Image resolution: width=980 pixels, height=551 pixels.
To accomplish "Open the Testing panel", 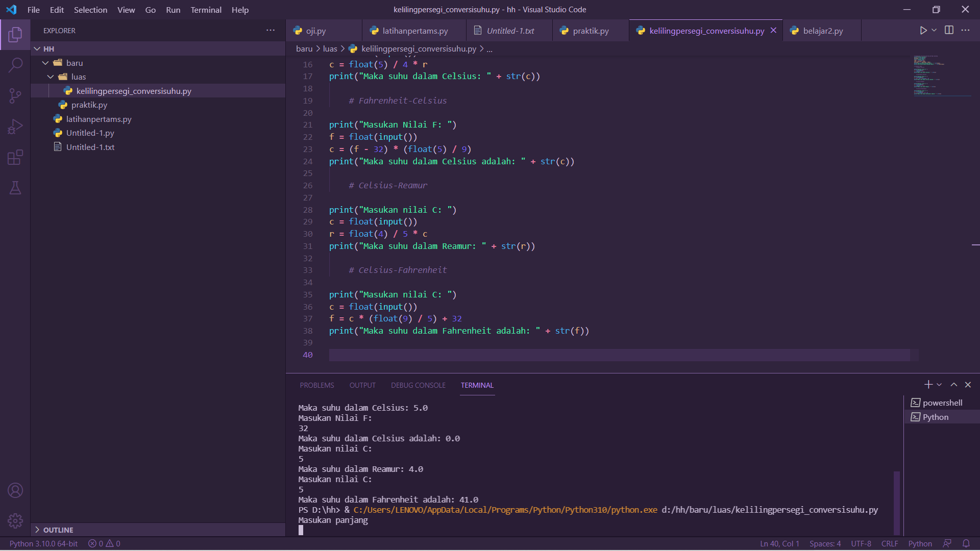I will click(15, 188).
